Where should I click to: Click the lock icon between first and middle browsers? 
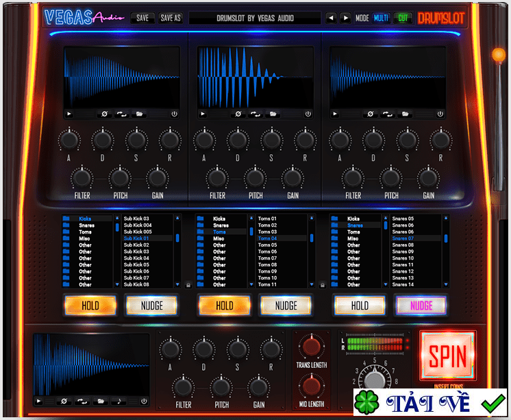188,285
